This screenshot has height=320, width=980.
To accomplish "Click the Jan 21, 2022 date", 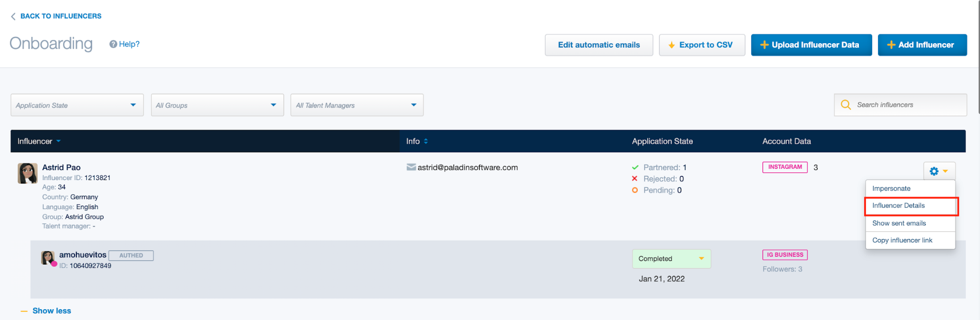I will (x=662, y=279).
